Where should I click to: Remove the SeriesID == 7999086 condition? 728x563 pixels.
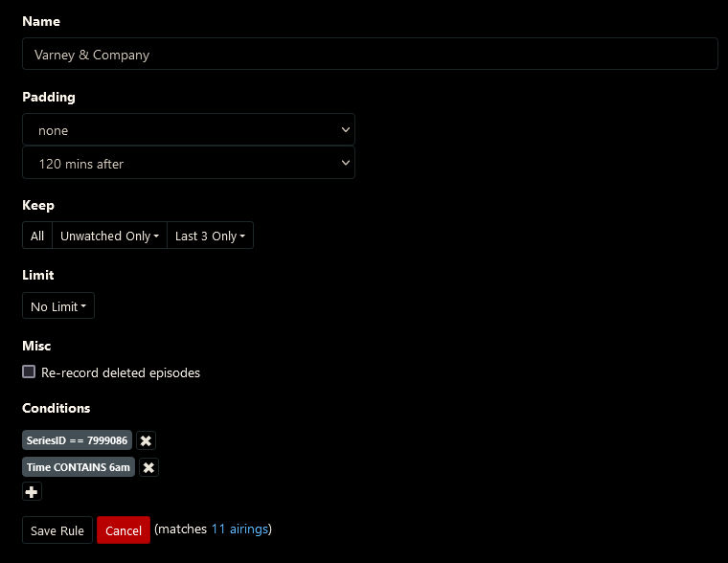(146, 440)
